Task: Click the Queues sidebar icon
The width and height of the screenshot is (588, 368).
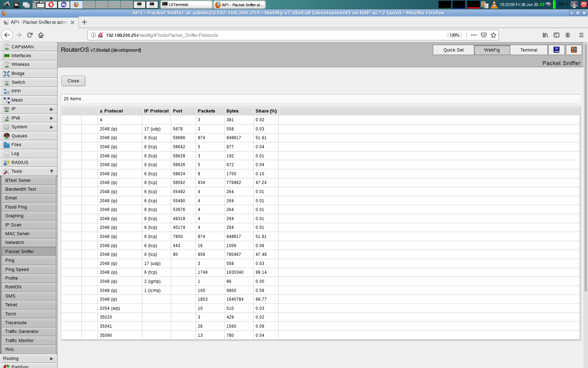Action: pos(7,136)
